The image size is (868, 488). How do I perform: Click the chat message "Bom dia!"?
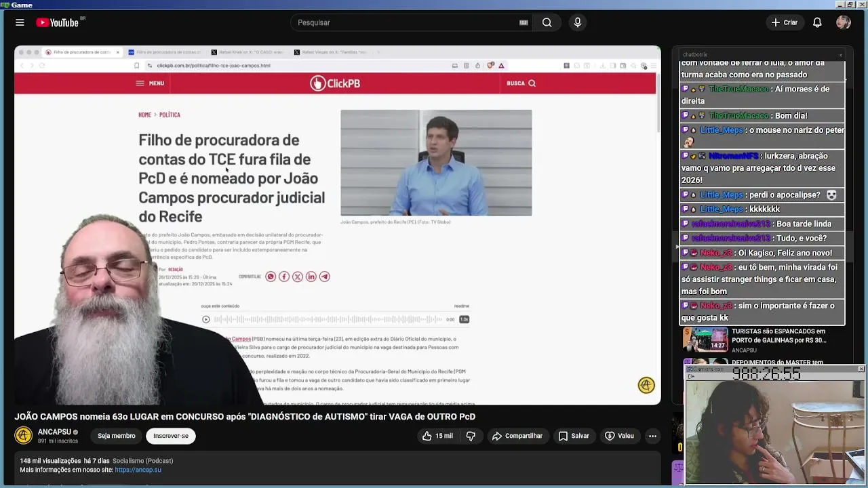(791, 116)
